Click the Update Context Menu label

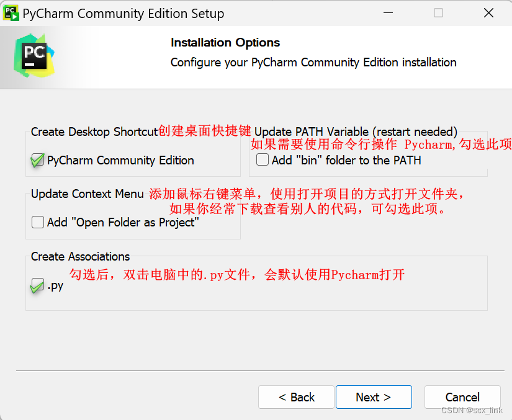pos(87,194)
